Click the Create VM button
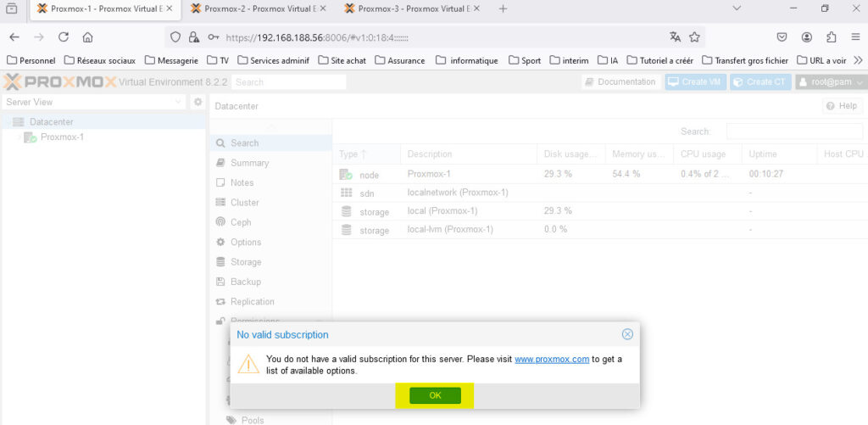This screenshot has width=868, height=425. point(695,82)
